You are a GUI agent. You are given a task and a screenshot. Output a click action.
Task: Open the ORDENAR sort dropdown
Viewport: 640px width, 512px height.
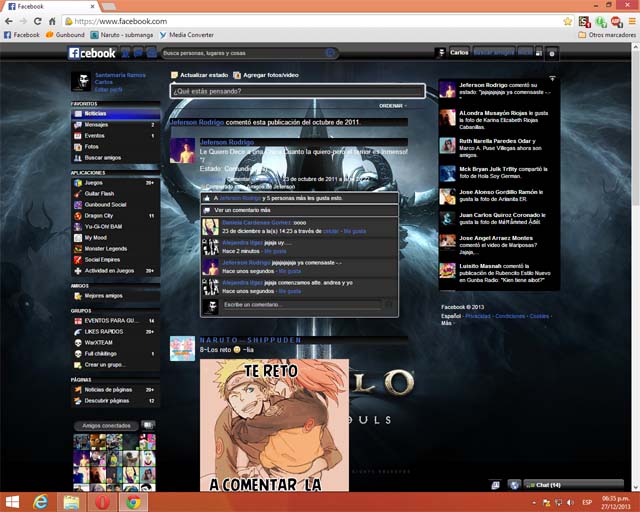393,106
